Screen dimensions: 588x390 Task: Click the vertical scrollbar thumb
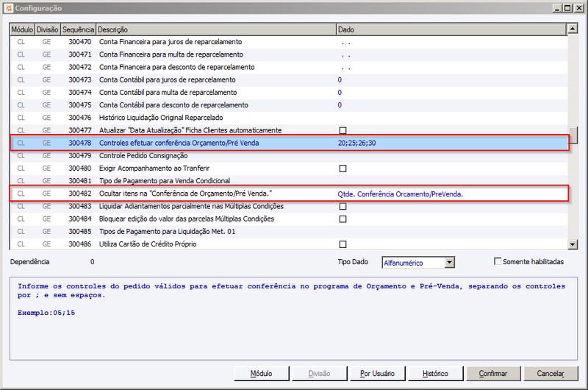[573, 135]
